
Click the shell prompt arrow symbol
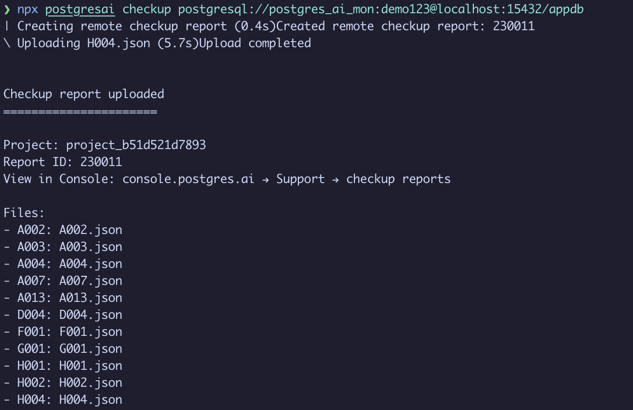(7, 9)
